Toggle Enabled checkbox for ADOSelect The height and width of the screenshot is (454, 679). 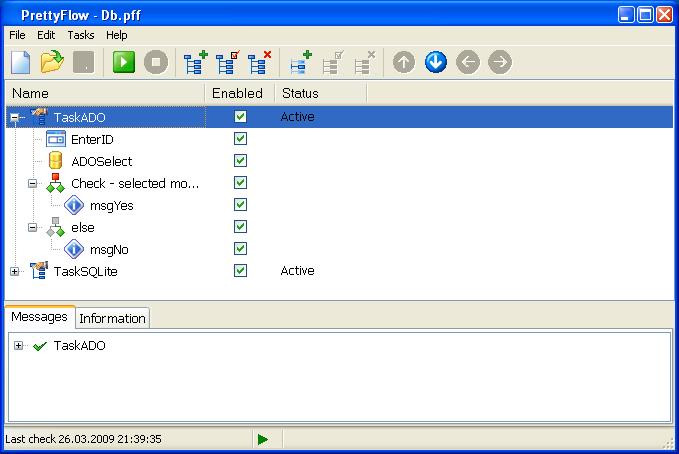click(240, 161)
